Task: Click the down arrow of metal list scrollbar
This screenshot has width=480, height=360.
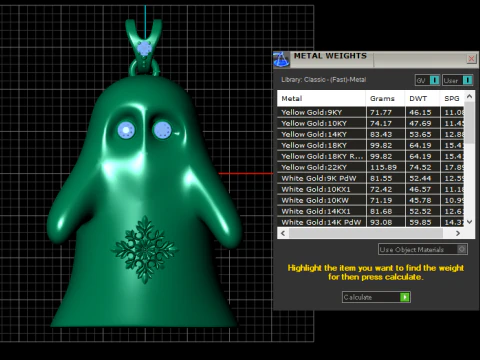Action: tap(469, 222)
